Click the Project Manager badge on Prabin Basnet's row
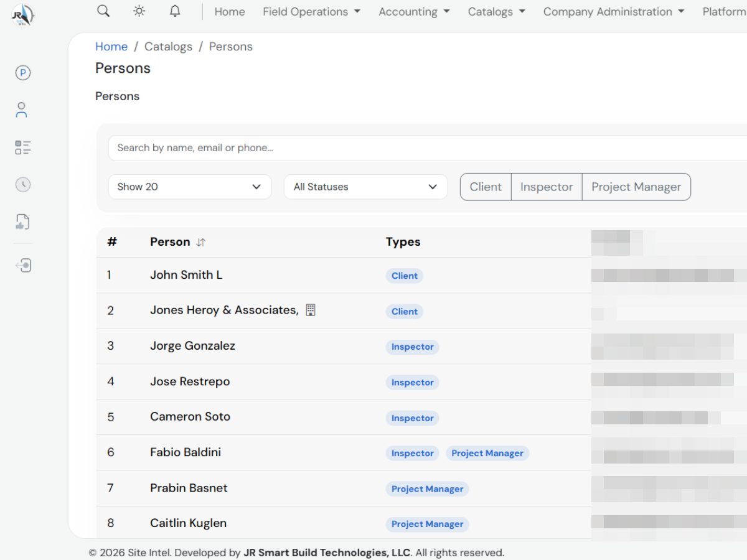 428,488
